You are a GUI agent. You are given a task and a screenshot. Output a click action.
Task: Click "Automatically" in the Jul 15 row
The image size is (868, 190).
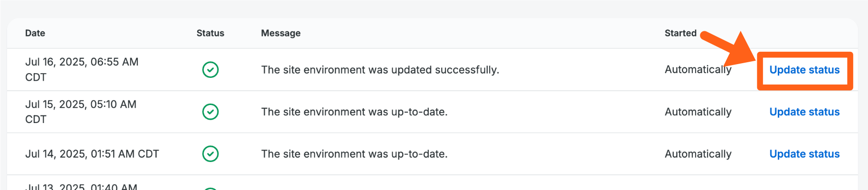point(698,112)
